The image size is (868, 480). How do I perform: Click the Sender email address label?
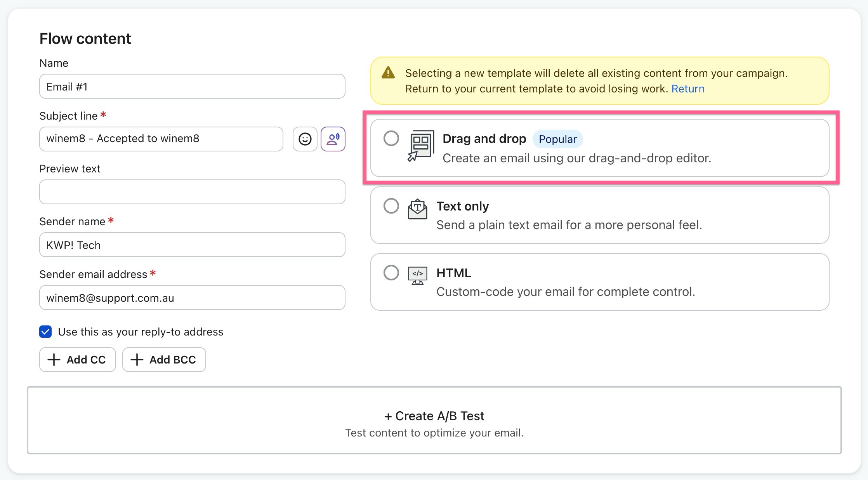[x=93, y=274]
